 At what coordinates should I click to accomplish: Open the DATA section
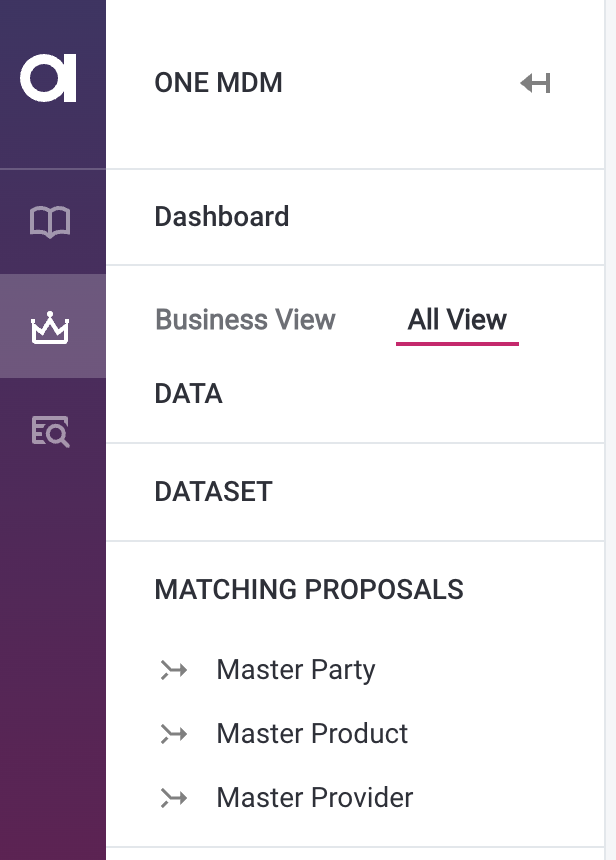pyautogui.click(x=186, y=394)
